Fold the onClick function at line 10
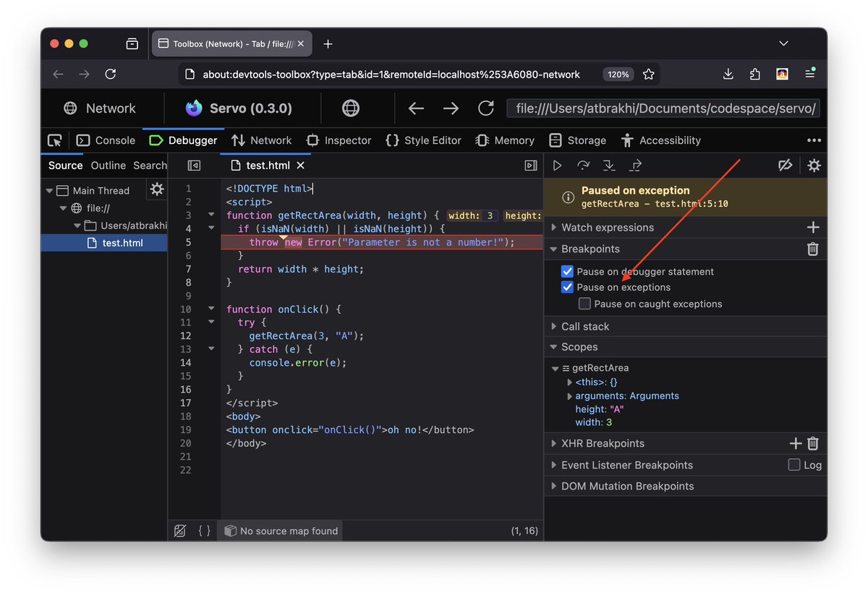Viewport: 868px width, 595px height. [211, 309]
